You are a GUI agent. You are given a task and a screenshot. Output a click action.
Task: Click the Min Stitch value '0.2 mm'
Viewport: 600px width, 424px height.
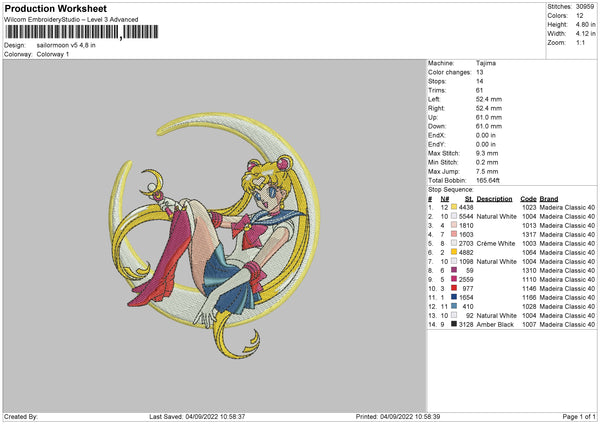click(x=487, y=162)
